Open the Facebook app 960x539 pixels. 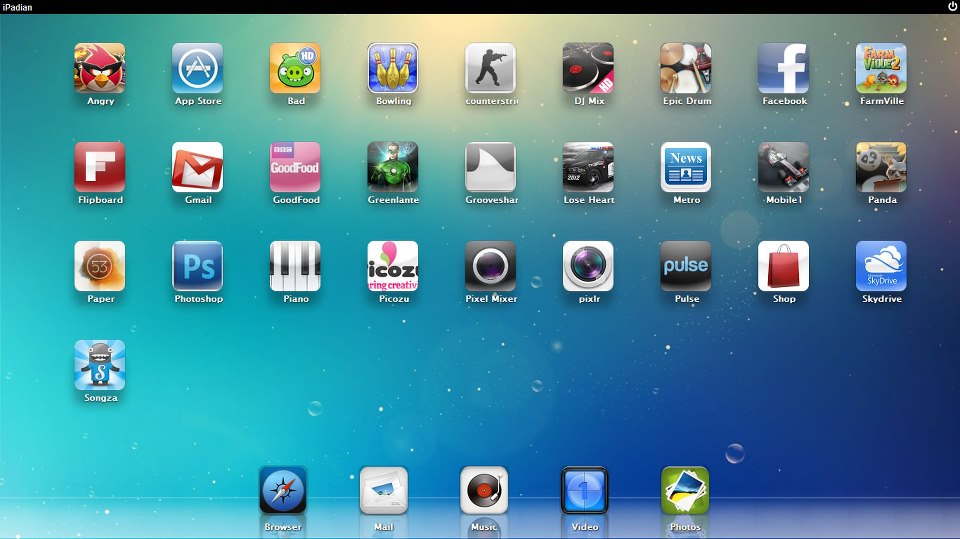784,68
